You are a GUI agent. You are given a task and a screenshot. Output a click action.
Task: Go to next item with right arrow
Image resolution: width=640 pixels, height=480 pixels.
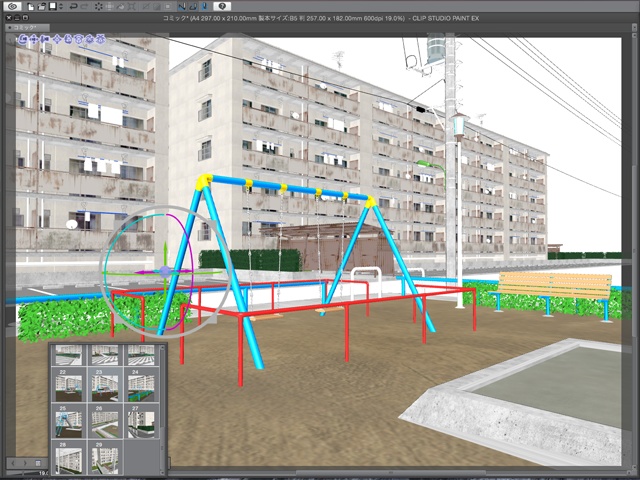tap(25, 463)
